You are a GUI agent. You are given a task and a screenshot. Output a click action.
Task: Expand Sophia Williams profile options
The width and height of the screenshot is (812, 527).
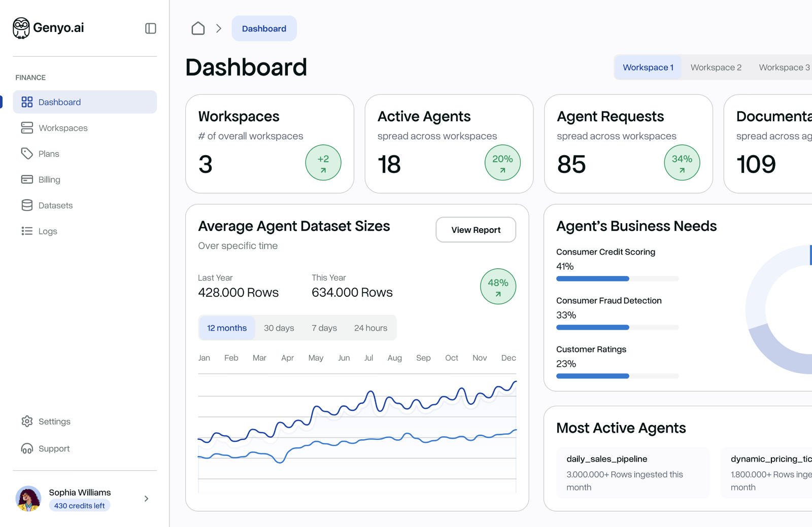[146, 499]
